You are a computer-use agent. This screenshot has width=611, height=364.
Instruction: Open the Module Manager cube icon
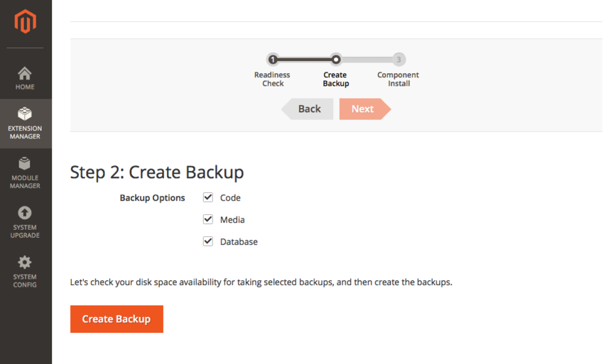[25, 164]
